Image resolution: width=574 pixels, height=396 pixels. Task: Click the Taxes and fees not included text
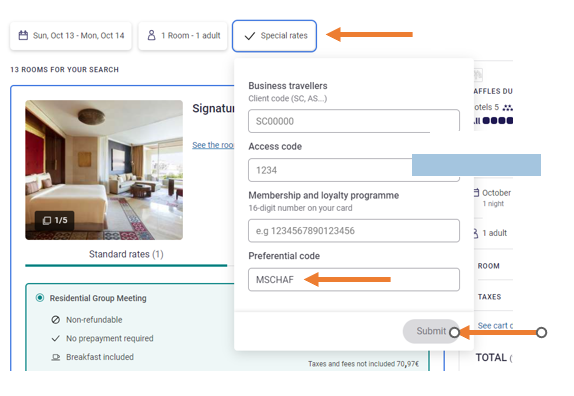tap(363, 364)
